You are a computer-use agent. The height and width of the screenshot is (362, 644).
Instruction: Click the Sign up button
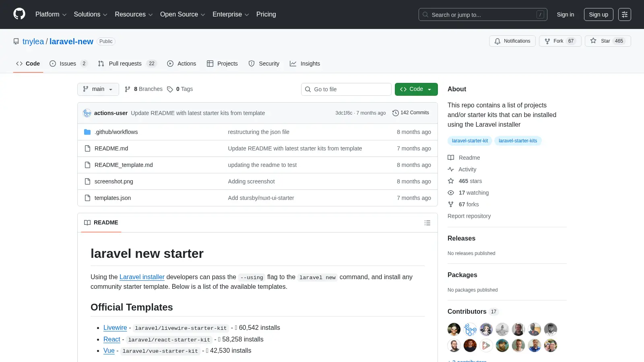599,14
